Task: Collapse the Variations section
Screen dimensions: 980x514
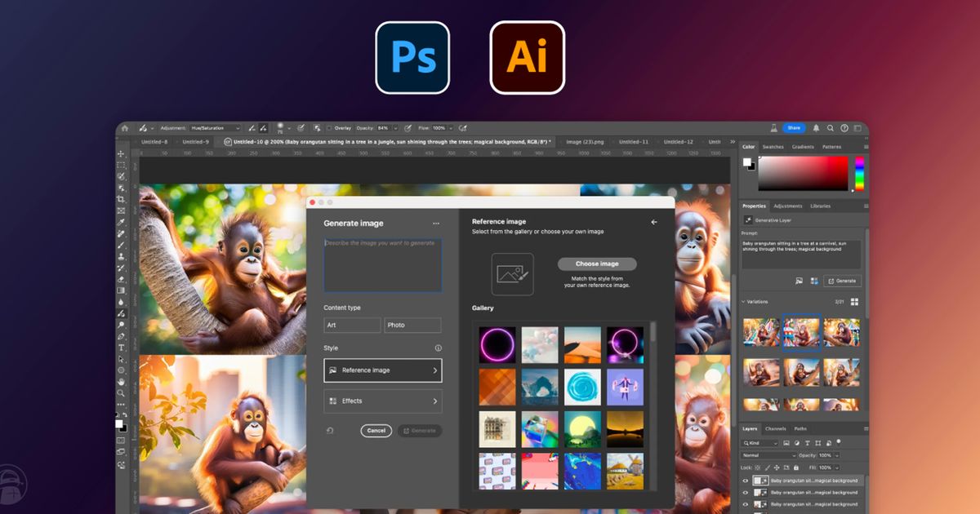Action: 744,302
